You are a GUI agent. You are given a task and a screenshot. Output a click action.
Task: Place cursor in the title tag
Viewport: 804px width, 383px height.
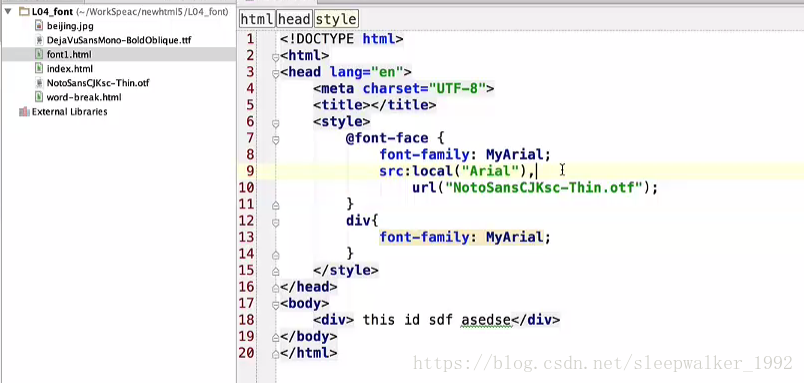pos(375,105)
